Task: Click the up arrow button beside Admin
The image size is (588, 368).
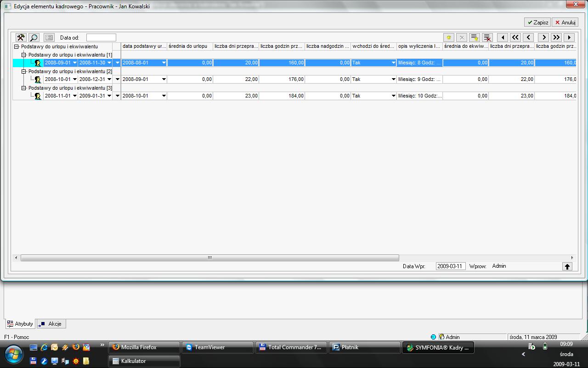Action: click(x=567, y=266)
